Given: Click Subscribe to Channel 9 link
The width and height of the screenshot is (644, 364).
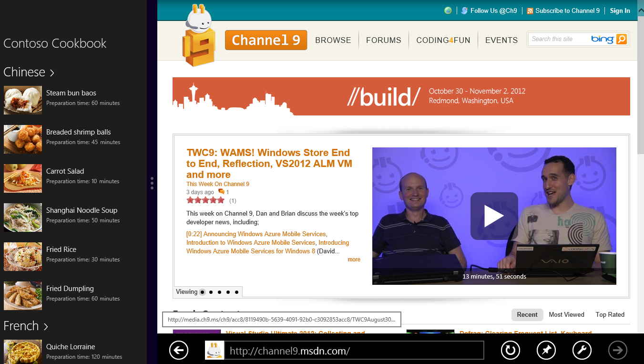Looking at the screenshot, I should tap(567, 10).
